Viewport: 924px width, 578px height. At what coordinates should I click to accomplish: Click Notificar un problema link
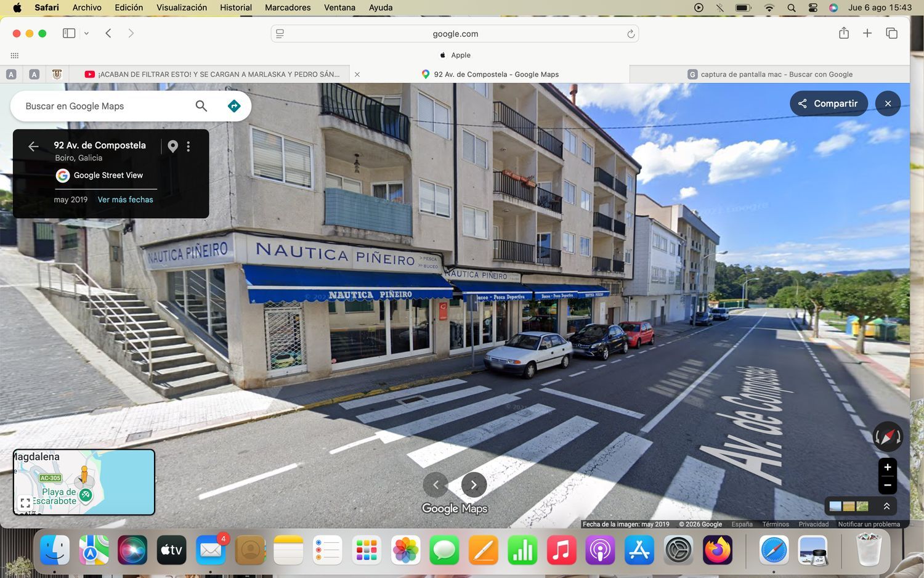[869, 524]
